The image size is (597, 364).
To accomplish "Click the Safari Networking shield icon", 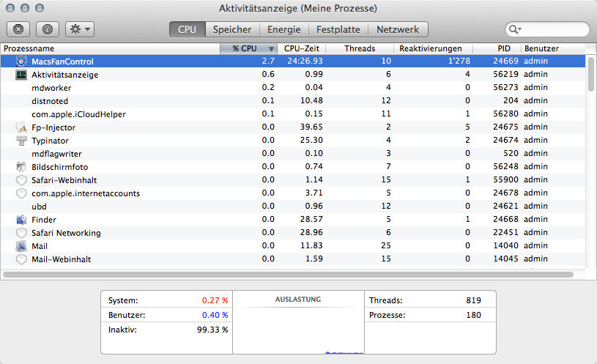I will point(21,233).
